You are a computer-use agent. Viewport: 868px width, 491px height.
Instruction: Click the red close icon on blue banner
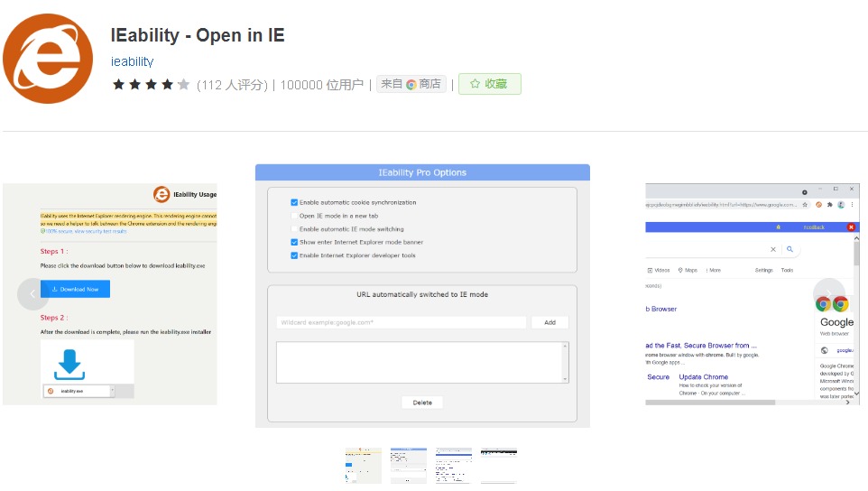(x=851, y=227)
